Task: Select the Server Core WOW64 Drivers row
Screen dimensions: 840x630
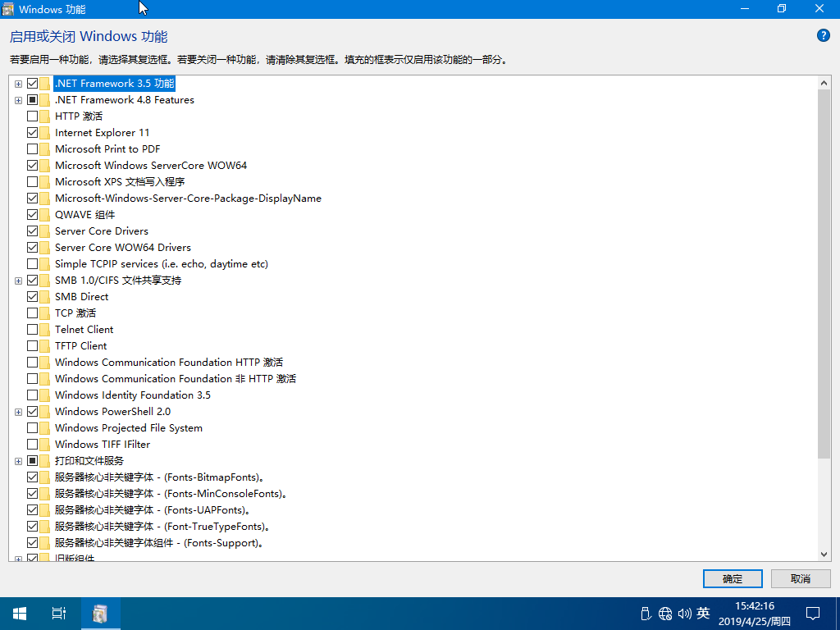Action: [123, 248]
